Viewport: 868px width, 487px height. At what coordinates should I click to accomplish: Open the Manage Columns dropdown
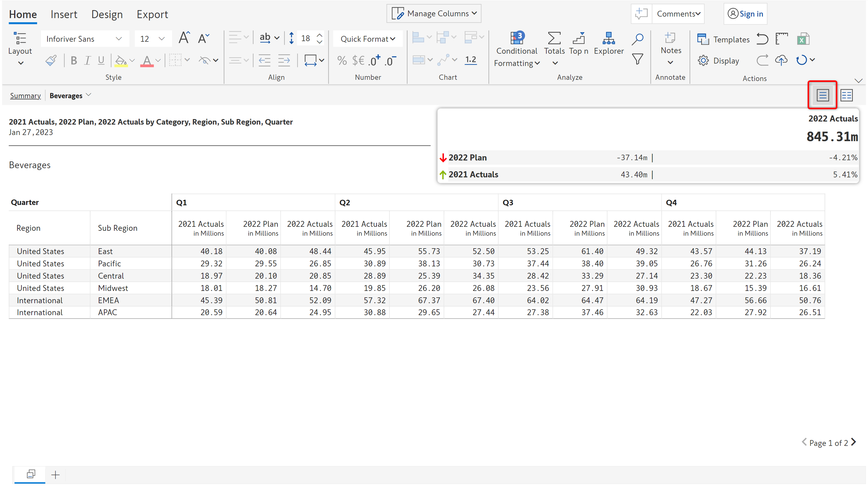click(434, 14)
